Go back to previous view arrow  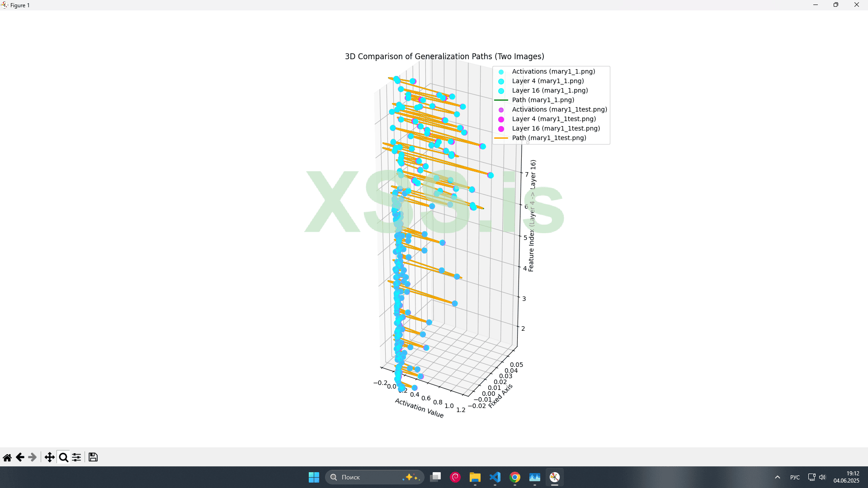(x=20, y=457)
